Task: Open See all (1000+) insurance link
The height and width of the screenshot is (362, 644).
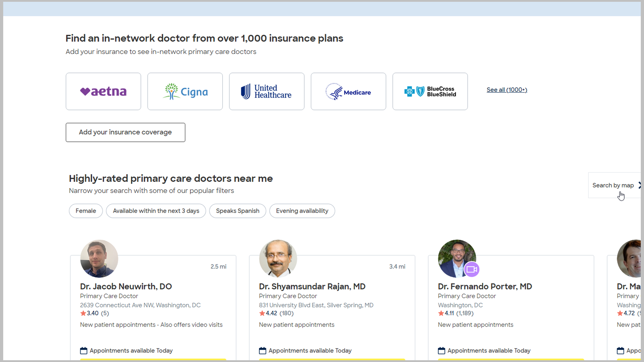Action: pos(507,90)
